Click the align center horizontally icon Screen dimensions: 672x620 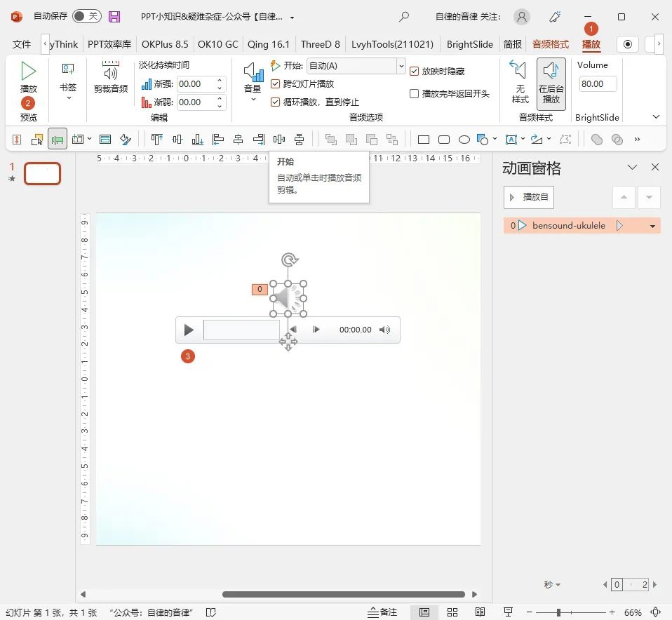coord(238,140)
